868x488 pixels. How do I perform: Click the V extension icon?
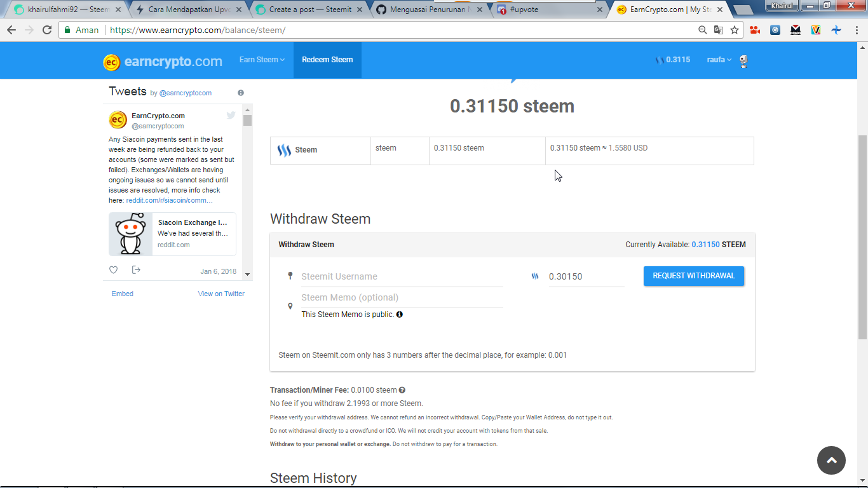tap(816, 30)
